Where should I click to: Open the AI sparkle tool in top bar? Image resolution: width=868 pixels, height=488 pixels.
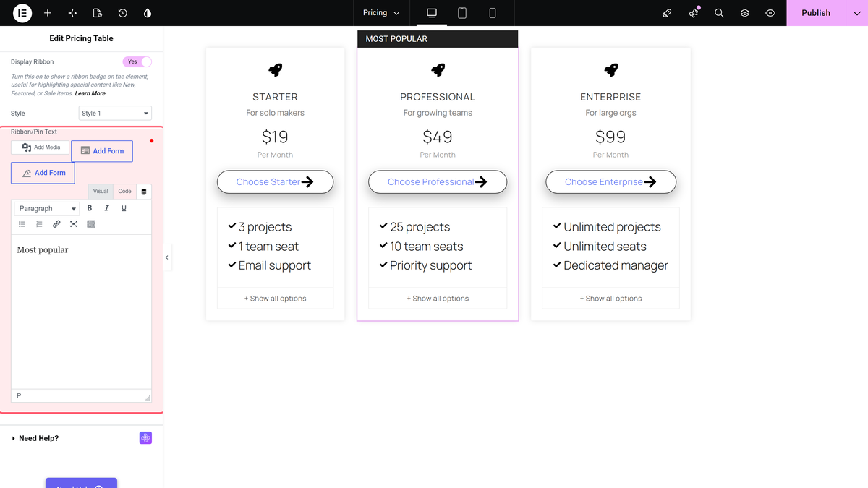(x=72, y=13)
